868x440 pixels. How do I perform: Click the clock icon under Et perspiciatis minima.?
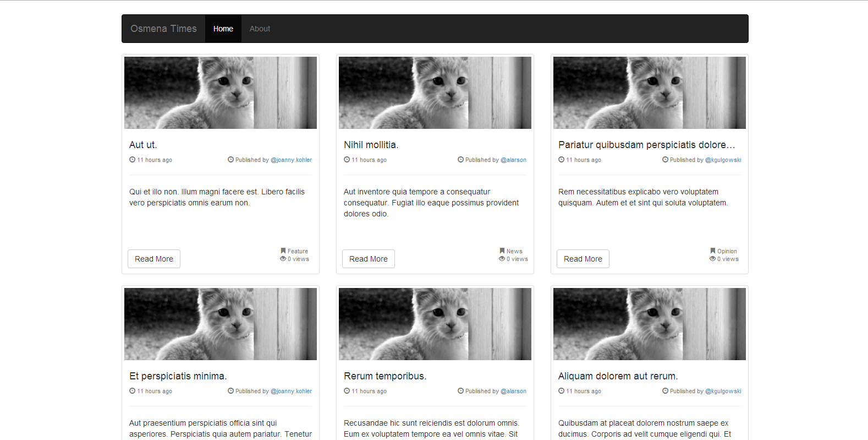133,391
